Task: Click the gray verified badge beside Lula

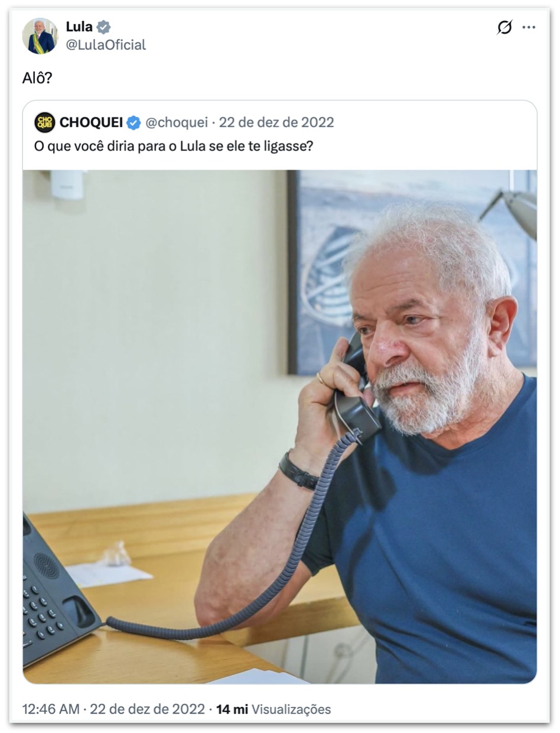Action: pos(104,27)
